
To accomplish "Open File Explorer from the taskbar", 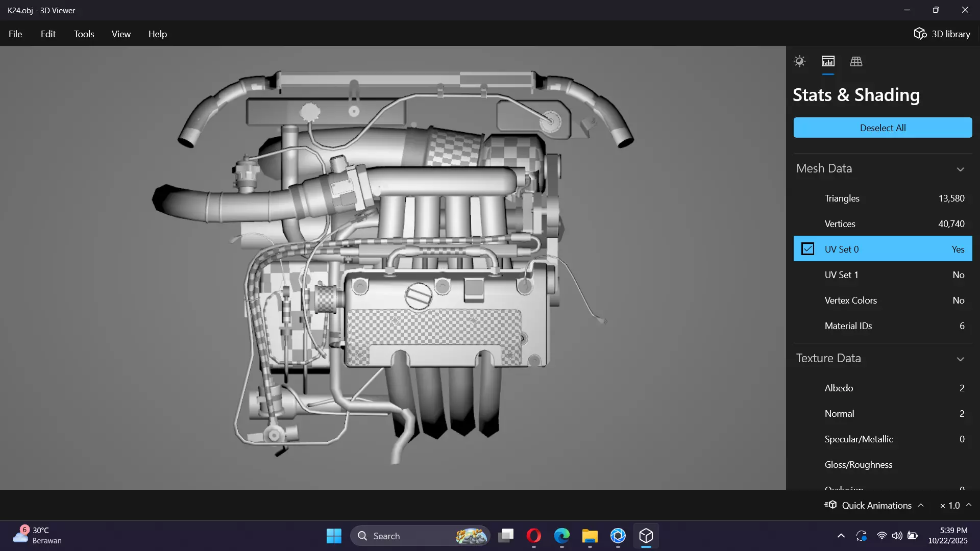I will tap(590, 536).
